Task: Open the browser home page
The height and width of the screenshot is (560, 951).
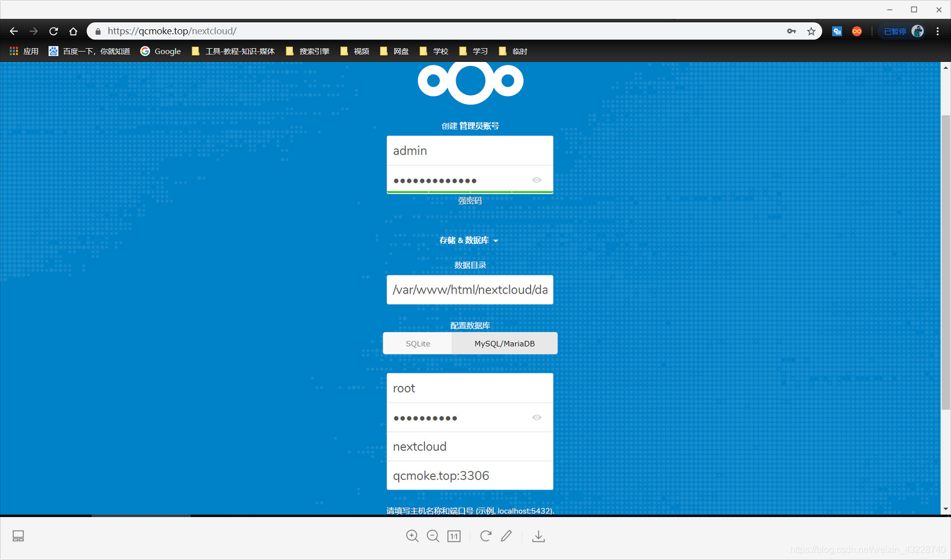Action: coord(73,31)
